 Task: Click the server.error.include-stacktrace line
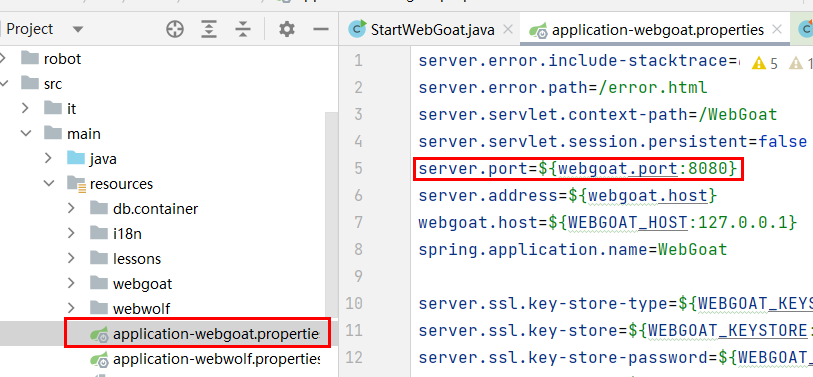point(578,61)
